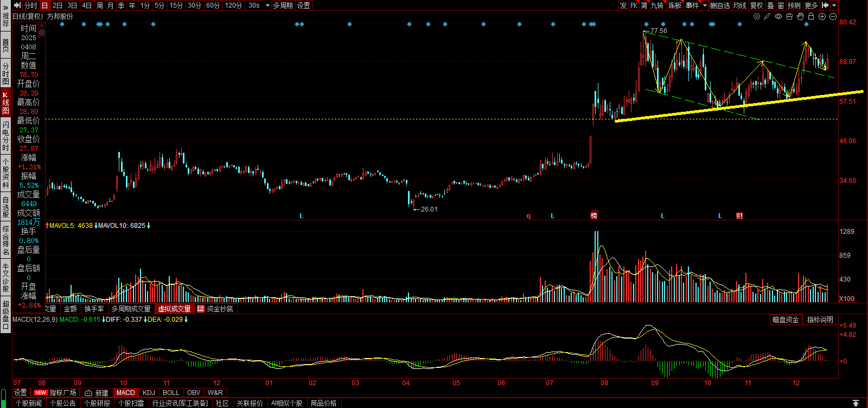Viewport: 868px width, 408px height.
Task: Expand sidebar double-chevron at top left
Action: [x=5, y=8]
